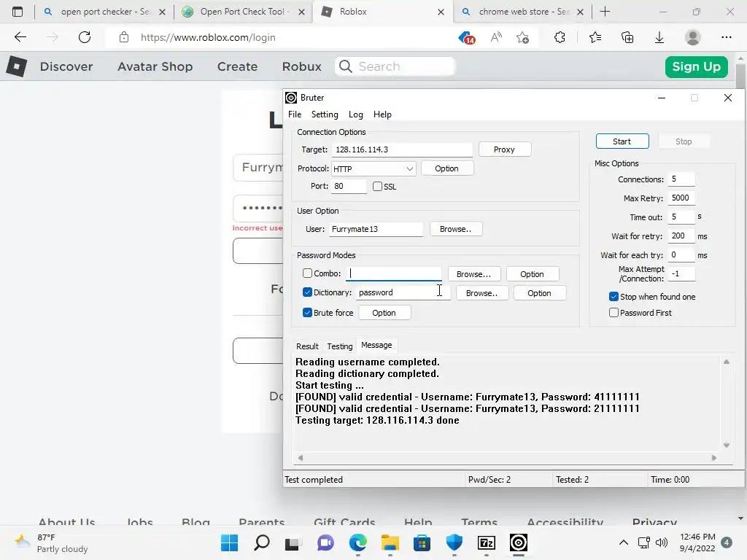This screenshot has width=747, height=560.
Task: Click the Proxy button
Action: click(x=505, y=149)
